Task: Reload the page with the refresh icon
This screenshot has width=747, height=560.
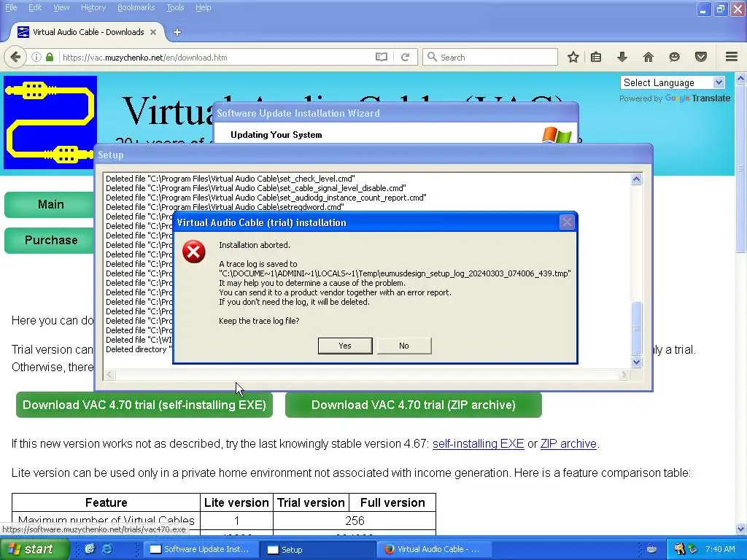Action: [x=406, y=57]
